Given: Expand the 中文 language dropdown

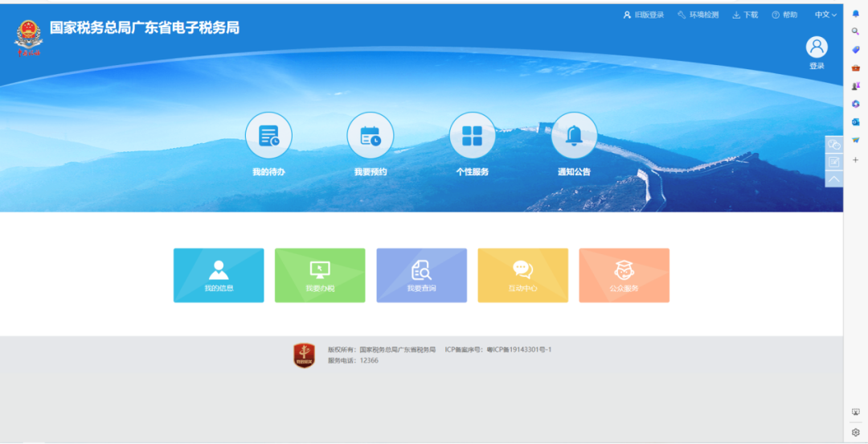Looking at the screenshot, I should tap(825, 14).
